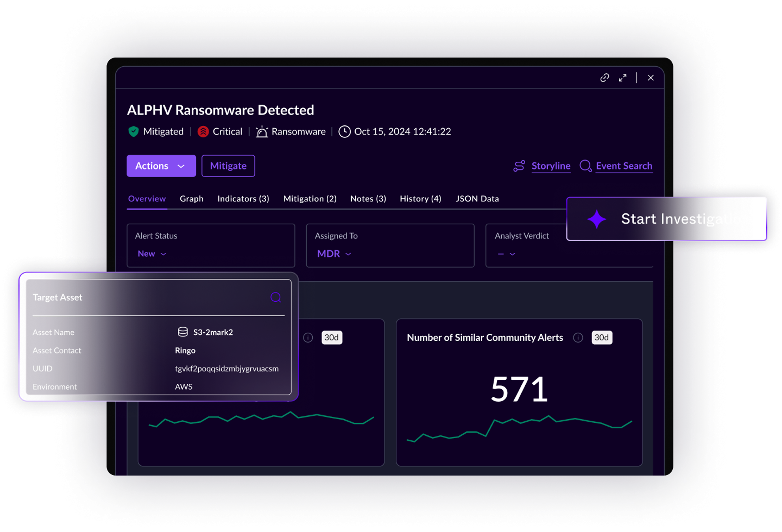Click the S3 bucket database icon

click(x=183, y=332)
